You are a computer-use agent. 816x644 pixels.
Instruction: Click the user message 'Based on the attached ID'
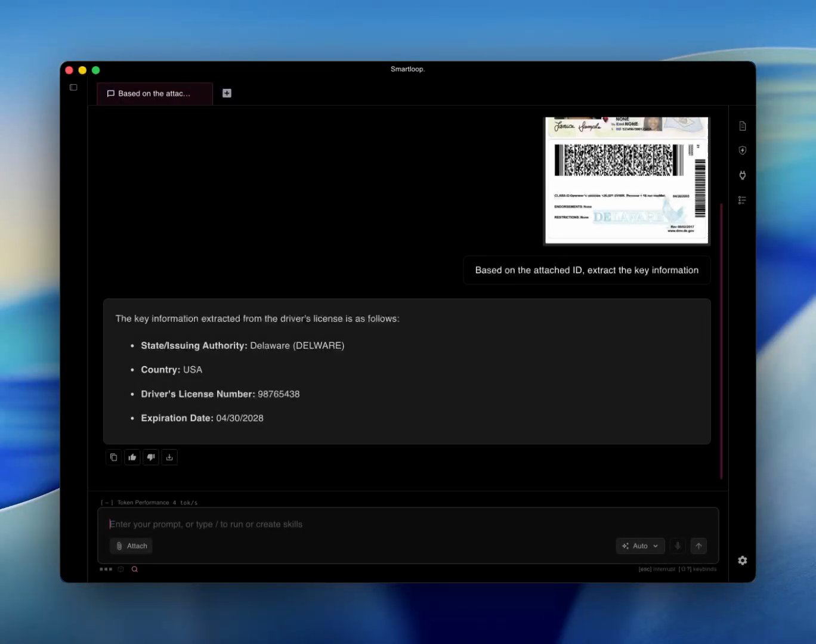(x=587, y=270)
